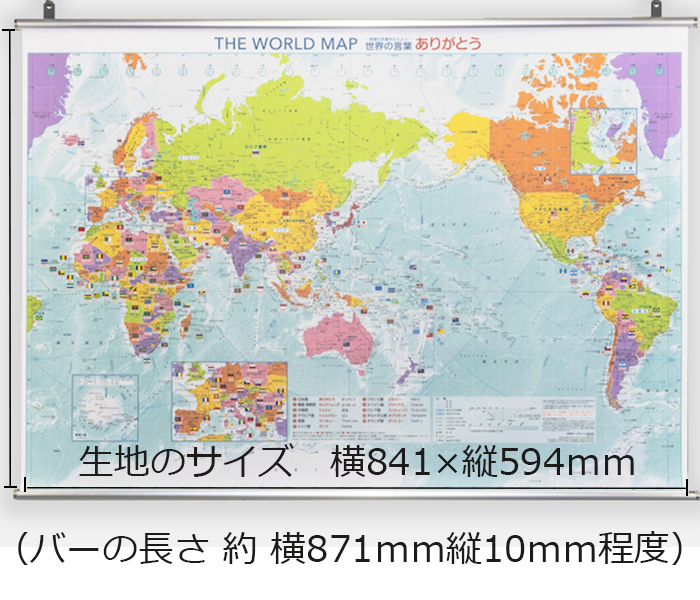Click "THE WORLD MAP" title text
The height and width of the screenshot is (600, 700).
pyautogui.click(x=279, y=43)
